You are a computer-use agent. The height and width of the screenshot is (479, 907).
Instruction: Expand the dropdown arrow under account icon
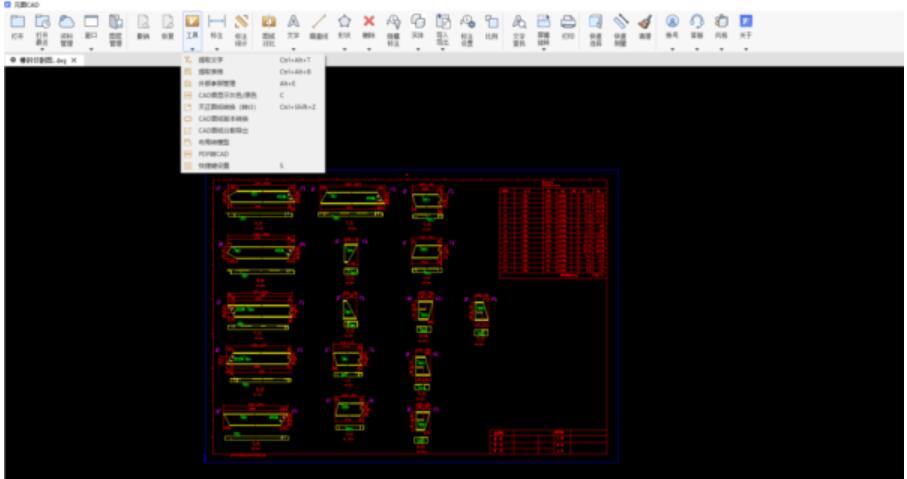pos(672,47)
